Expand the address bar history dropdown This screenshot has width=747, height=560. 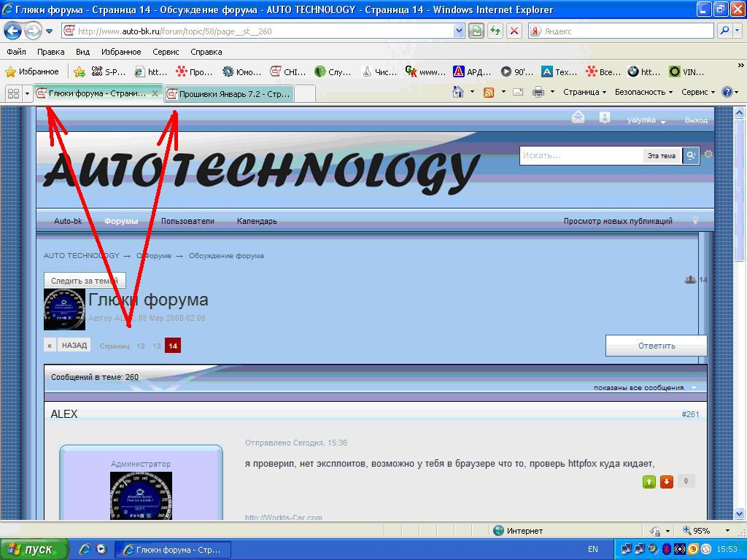tap(459, 31)
